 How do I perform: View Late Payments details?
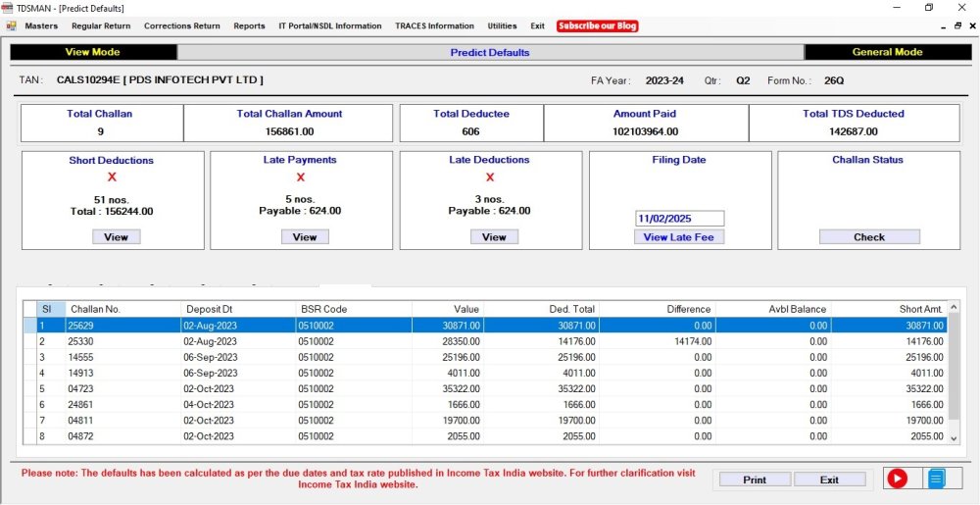coord(305,237)
